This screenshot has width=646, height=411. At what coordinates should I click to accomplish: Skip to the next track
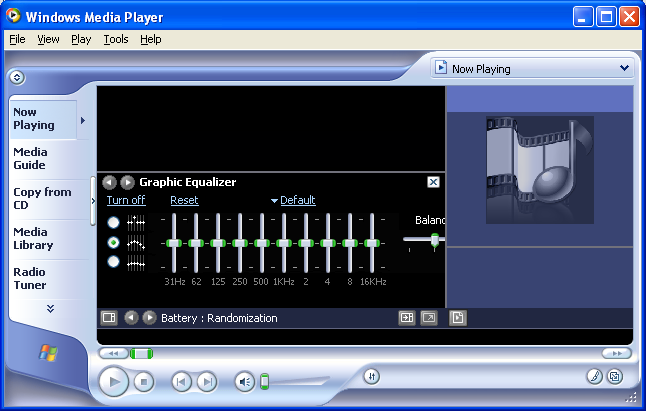(x=206, y=381)
